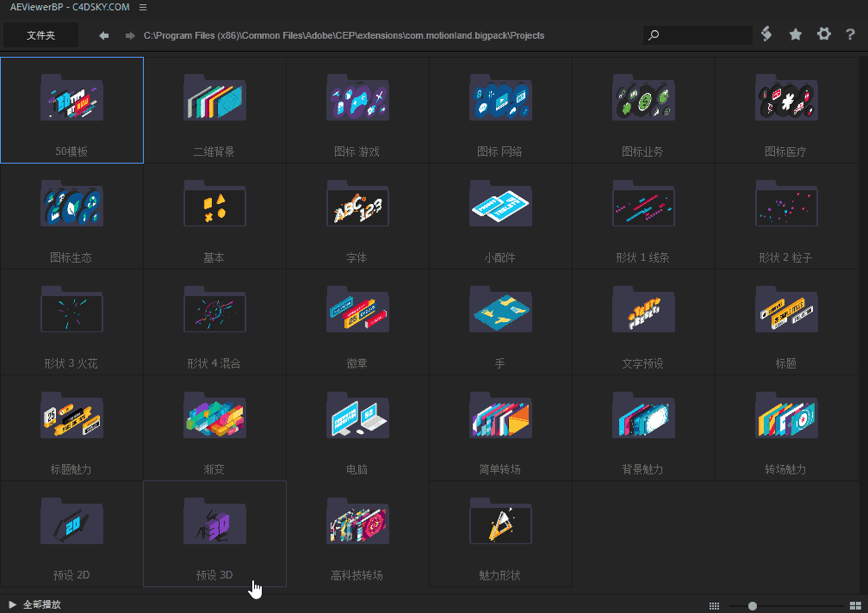Open the 字体 folder
Viewport: 868px width, 613px height.
357,216
